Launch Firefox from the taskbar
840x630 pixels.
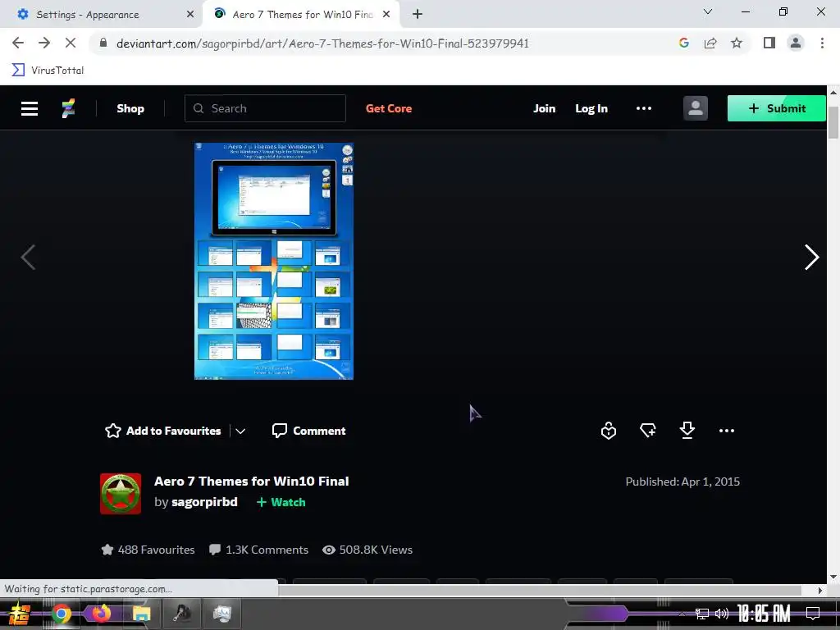click(x=101, y=614)
